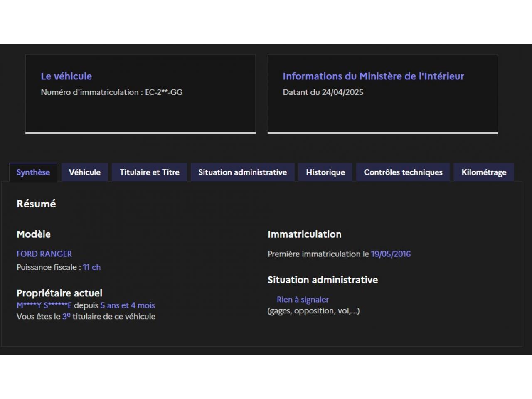Show the Contrôles techniques tab
Viewport: 532px width, 399px height.
pyautogui.click(x=403, y=172)
